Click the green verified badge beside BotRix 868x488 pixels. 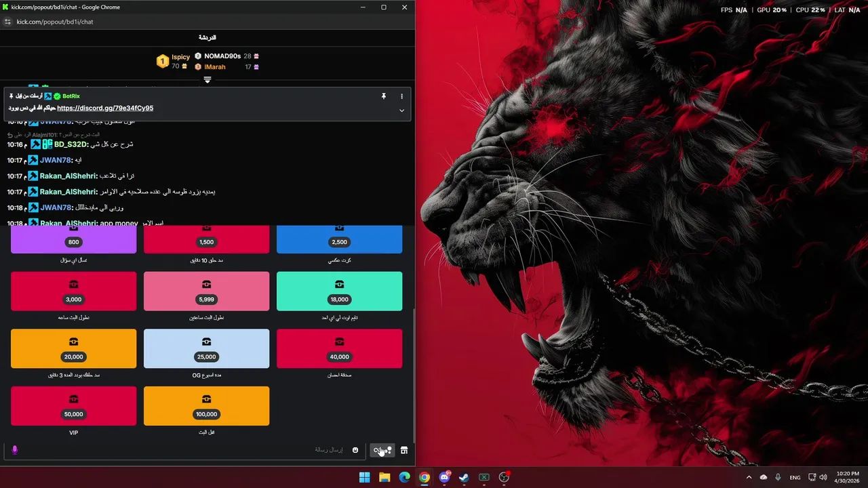(58, 96)
